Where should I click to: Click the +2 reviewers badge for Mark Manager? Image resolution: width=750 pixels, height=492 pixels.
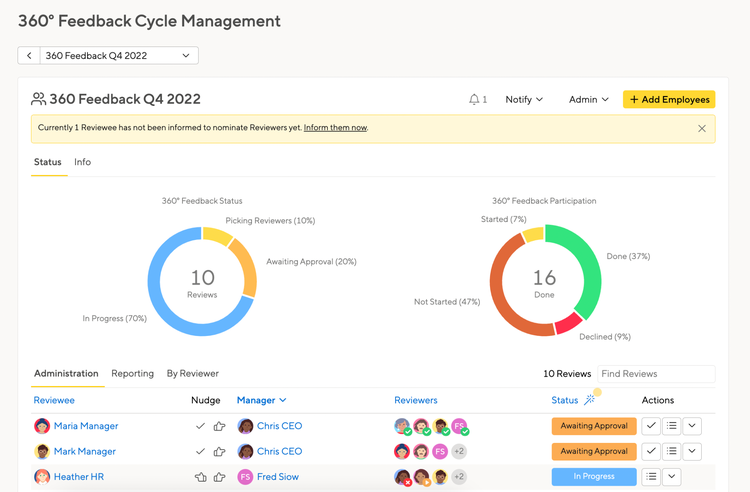[459, 451]
